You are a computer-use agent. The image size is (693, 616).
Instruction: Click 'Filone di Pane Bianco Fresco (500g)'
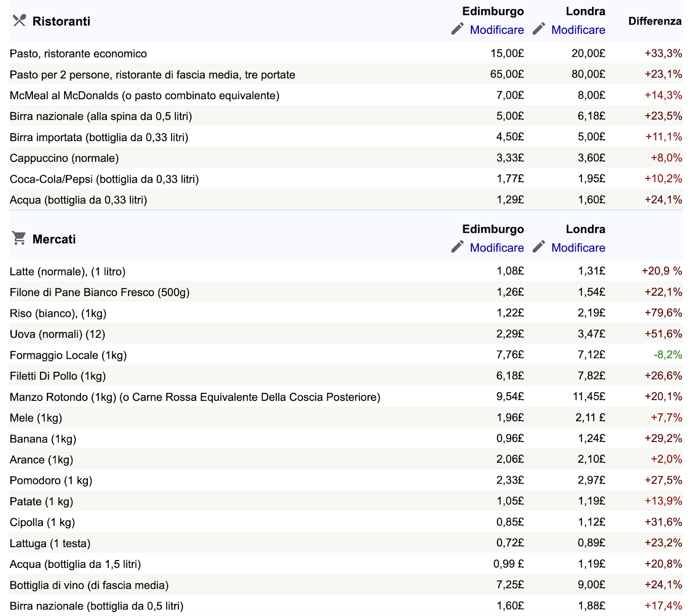coord(100,292)
